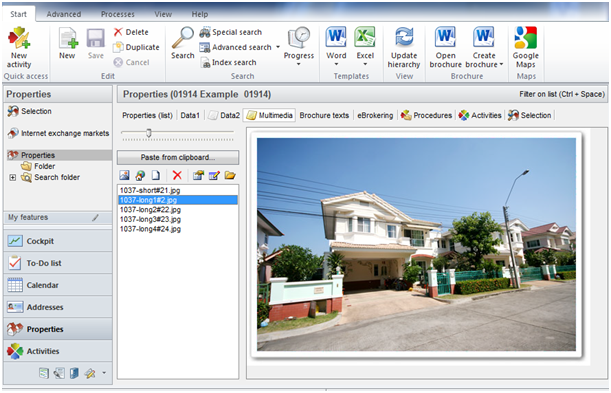Image resolution: width=611 pixels, height=393 pixels.
Task: Click the globe with house icon
Action: [140, 175]
